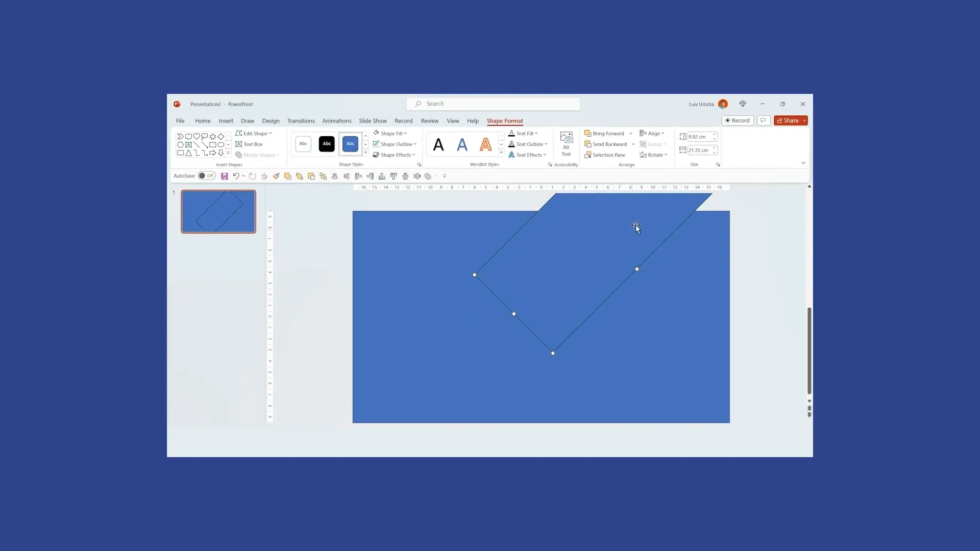Open the Shape Outline dropdown

click(395, 144)
